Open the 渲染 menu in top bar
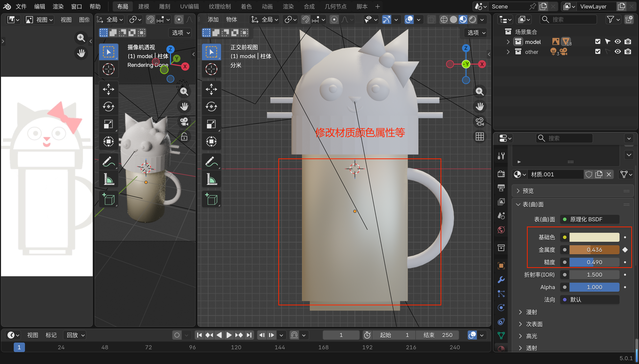 (58, 6)
